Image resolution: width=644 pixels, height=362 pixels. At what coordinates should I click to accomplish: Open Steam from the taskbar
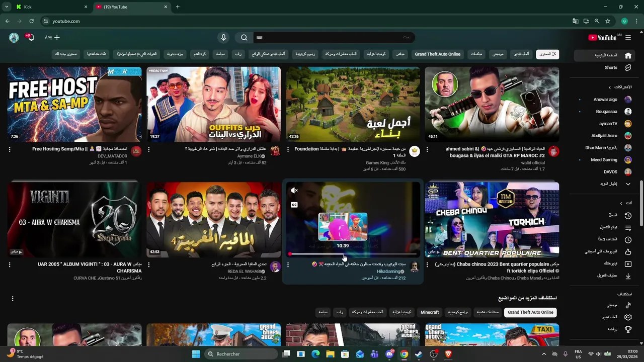[419, 354]
